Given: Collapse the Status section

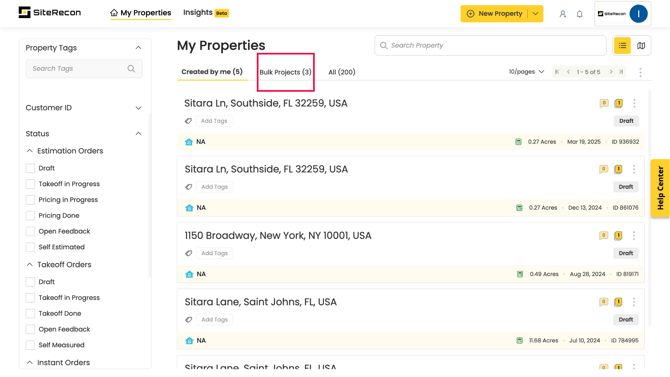Looking at the screenshot, I should [x=138, y=134].
